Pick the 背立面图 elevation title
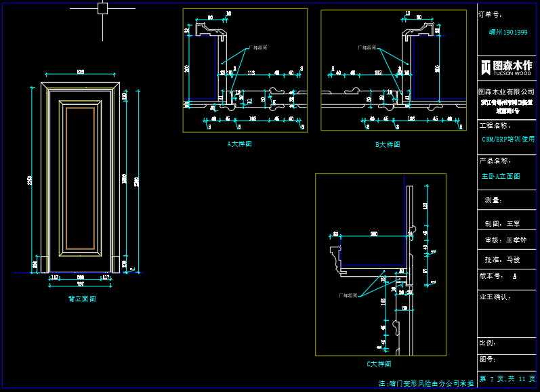The height and width of the screenshot is (392, 540). click(82, 299)
